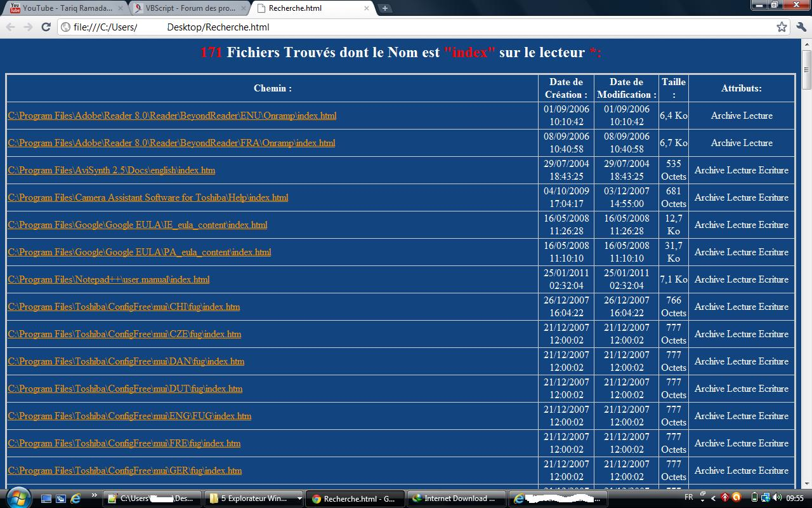Bookmark this page with the star icon
812x508 pixels.
pos(782,27)
